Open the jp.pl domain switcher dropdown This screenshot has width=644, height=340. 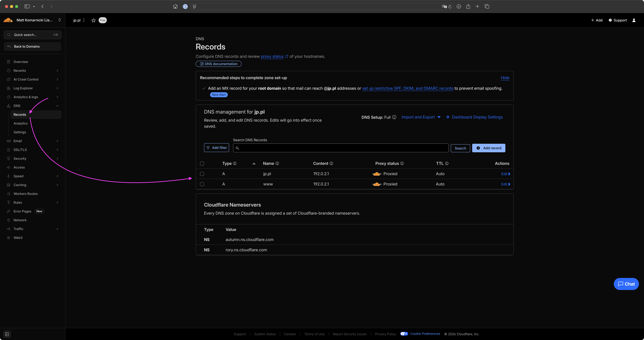coord(79,20)
